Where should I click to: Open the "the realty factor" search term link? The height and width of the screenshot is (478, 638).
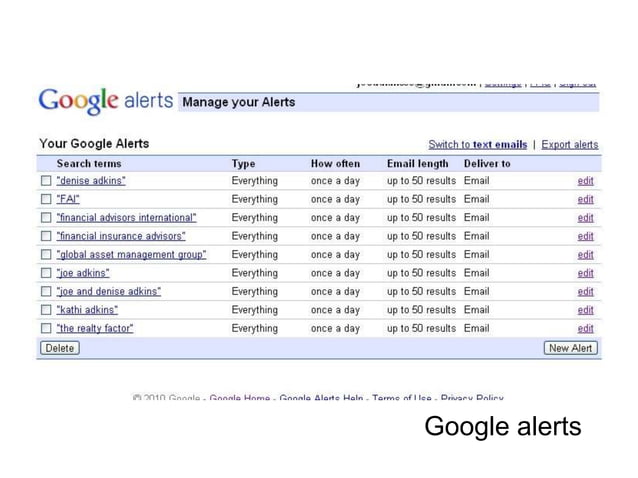coord(95,328)
